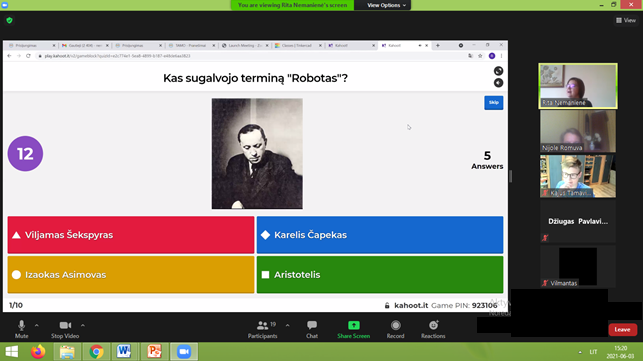
Task: Reload the Kahoot page
Action: (28, 56)
